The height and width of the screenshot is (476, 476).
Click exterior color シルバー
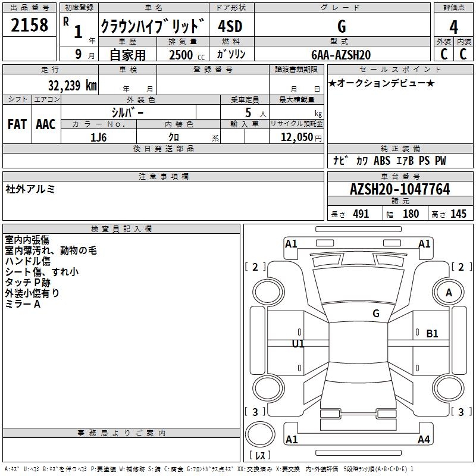pos(127,112)
